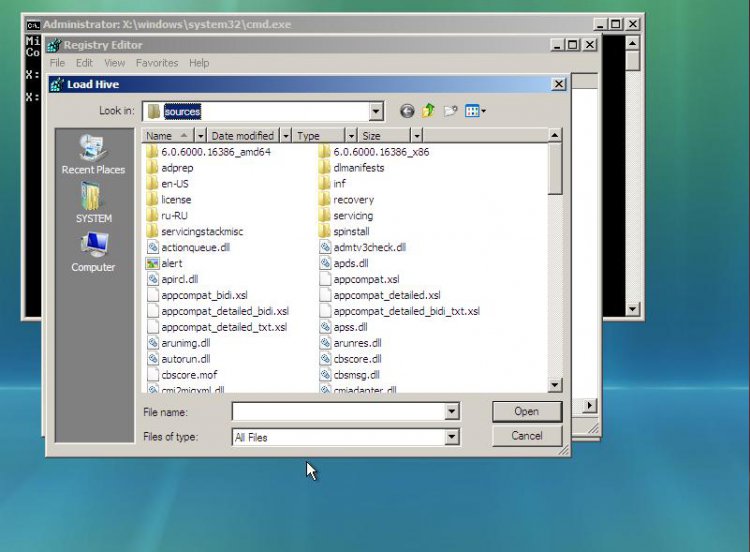Viewport: 750px width, 552px height.
Task: Select appcompat_detailed_txt.xsl file
Action: [x=217, y=327]
